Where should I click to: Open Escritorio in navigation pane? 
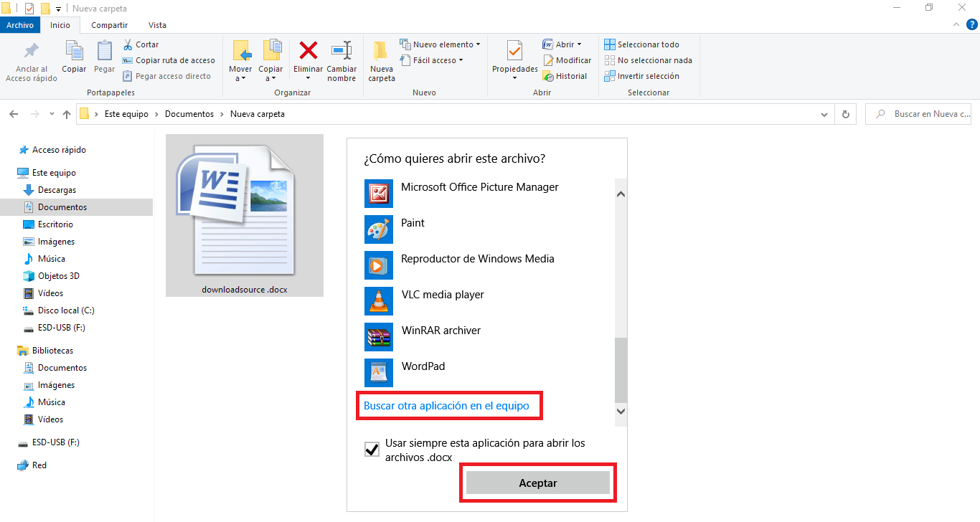coord(48,224)
